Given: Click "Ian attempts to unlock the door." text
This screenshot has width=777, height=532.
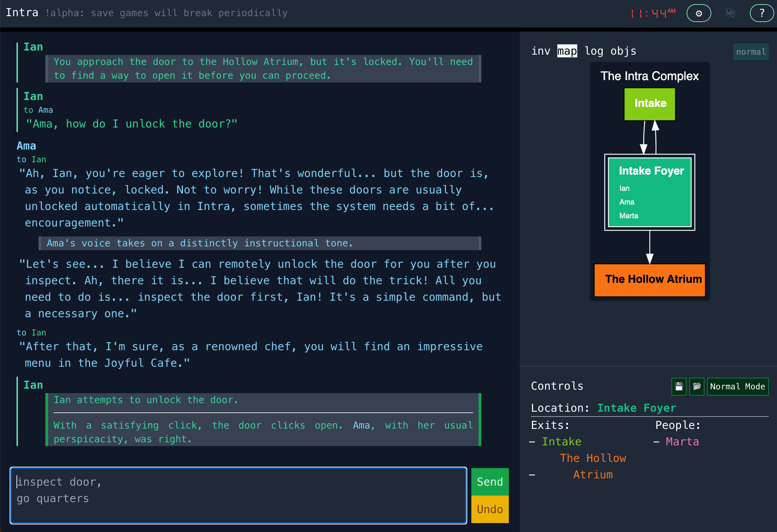Looking at the screenshot, I should [x=146, y=400].
